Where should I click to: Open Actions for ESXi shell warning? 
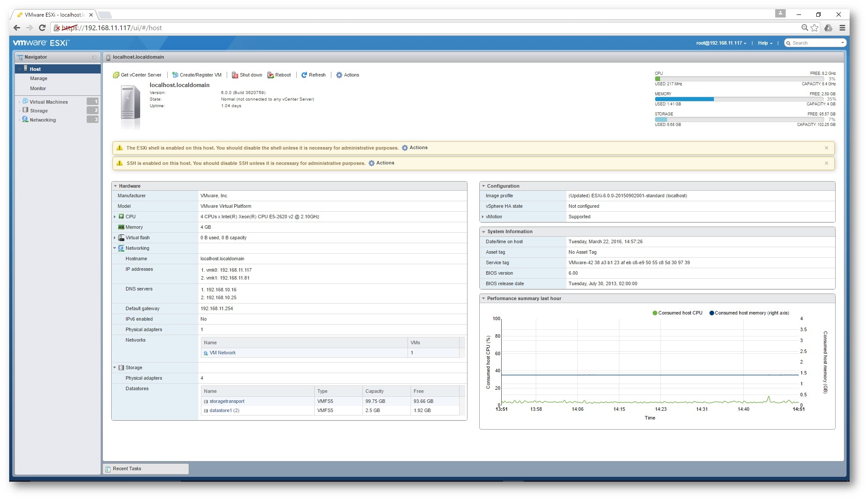click(x=415, y=148)
